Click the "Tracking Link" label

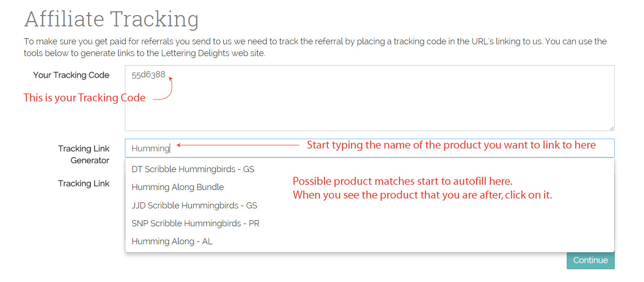tap(84, 183)
